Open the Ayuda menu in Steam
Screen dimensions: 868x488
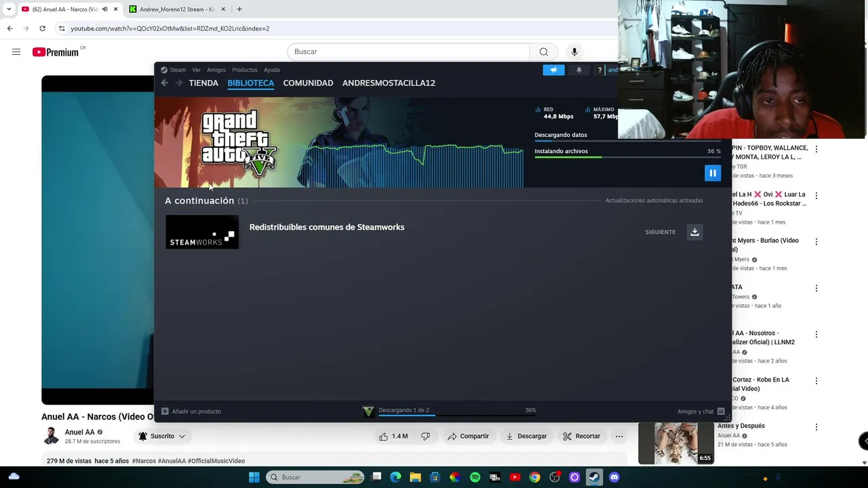click(x=271, y=70)
